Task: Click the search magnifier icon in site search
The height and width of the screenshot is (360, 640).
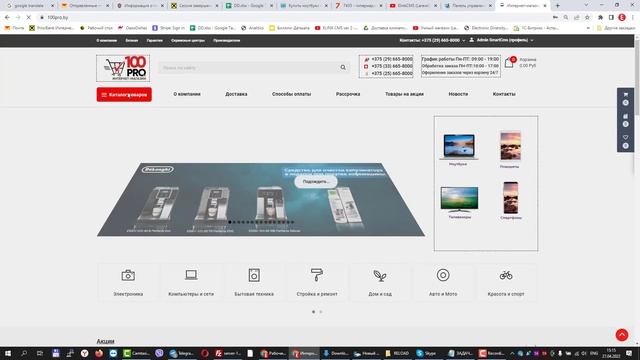Action: point(343,68)
